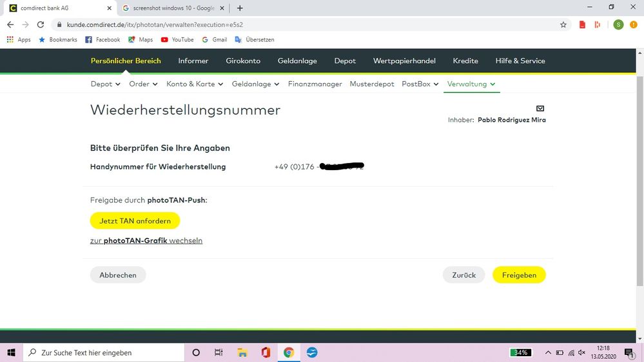This screenshot has height=362, width=644.
Task: Expand the Geldanlage submenu dropdown
Action: tap(255, 84)
